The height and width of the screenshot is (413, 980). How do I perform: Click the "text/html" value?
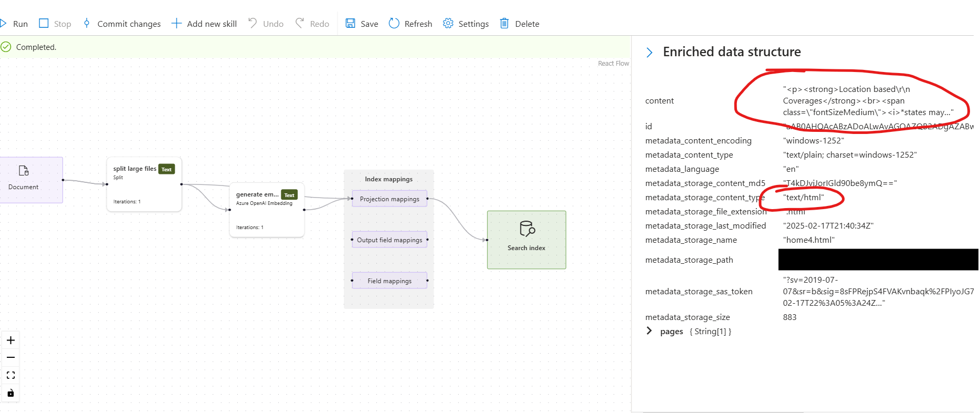tap(803, 198)
